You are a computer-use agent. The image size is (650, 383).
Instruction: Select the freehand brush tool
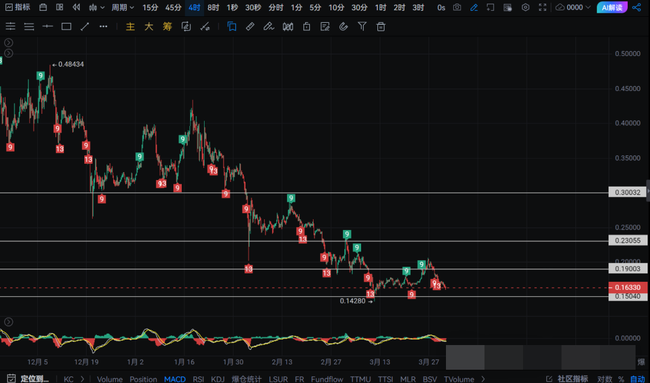pos(269,27)
